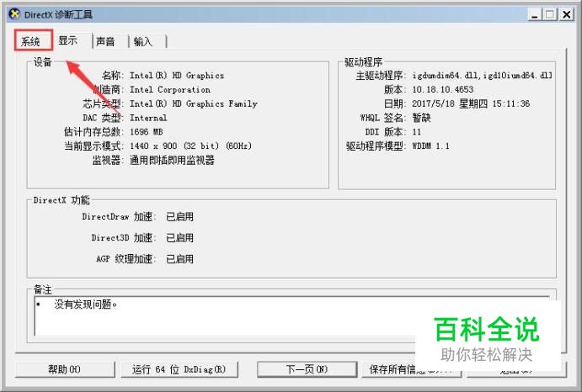Click WHQL 签名 value 暂缺
This screenshot has width=582, height=392.
tap(421, 118)
